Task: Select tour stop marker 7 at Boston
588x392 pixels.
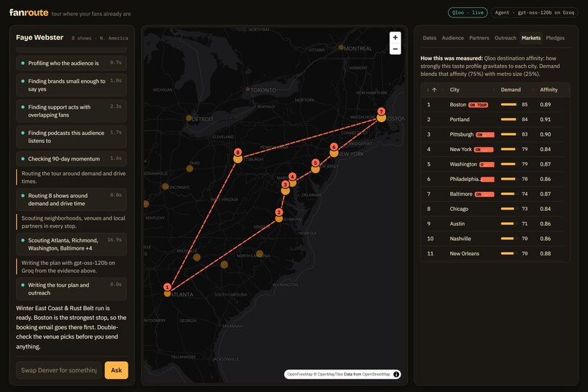Action: (x=381, y=112)
